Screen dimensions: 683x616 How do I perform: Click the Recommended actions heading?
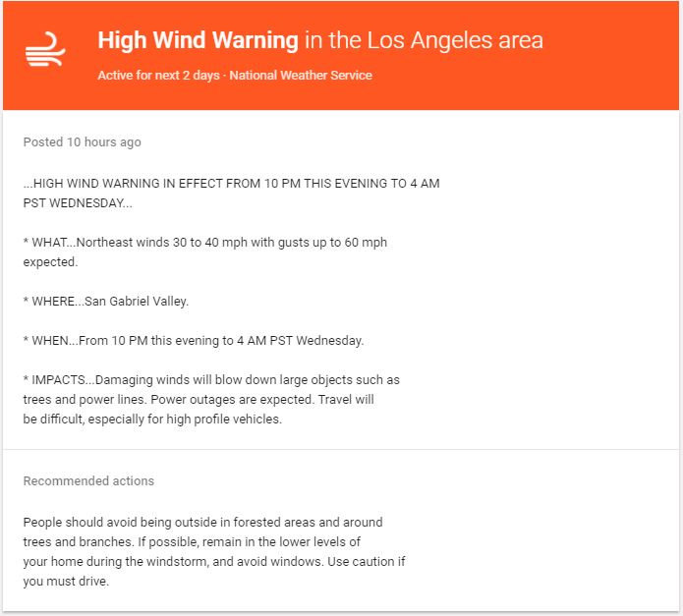click(88, 480)
